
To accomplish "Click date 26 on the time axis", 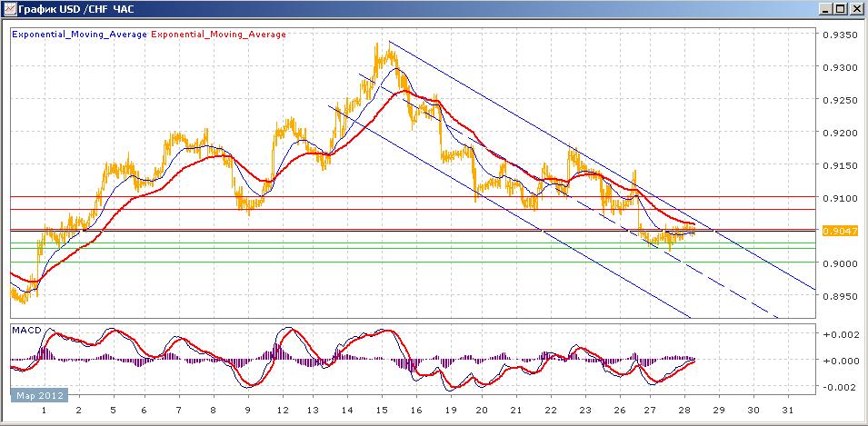I will click(x=620, y=411).
